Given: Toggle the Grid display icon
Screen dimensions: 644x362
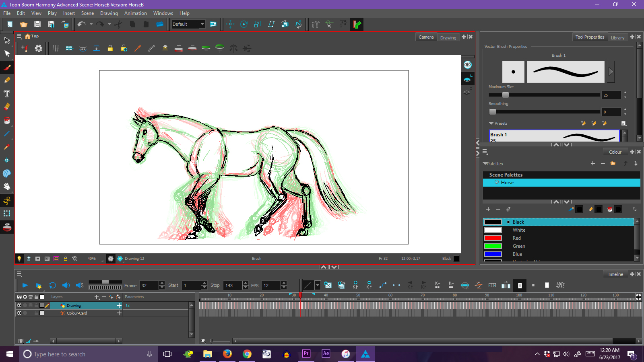Looking at the screenshot, I should click(56, 48).
